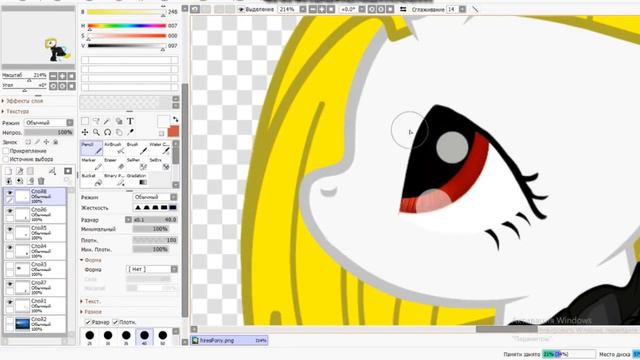Image resolution: width=640 pixels, height=360 pixels.
Task: Select the Bucket tool
Action: point(91,180)
